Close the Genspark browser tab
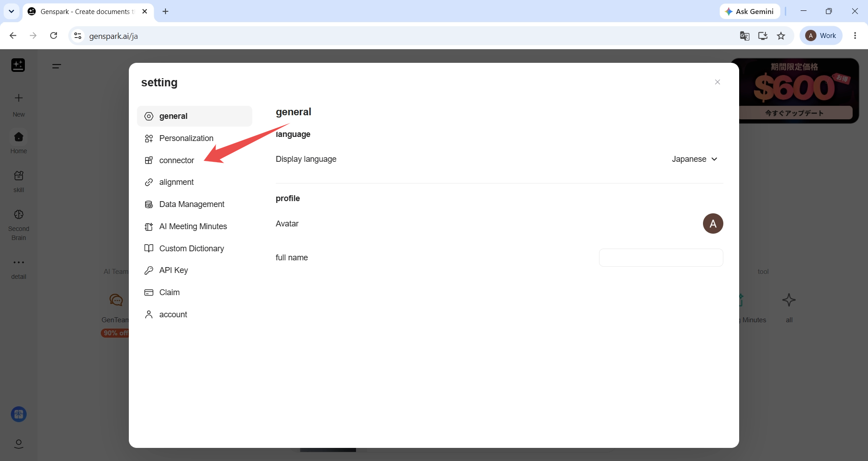 pyautogui.click(x=145, y=11)
